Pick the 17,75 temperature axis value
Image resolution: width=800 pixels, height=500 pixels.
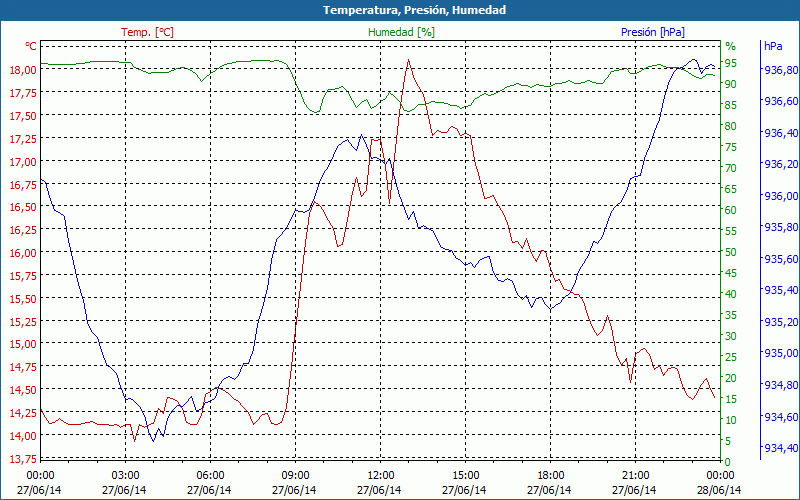[x=23, y=92]
